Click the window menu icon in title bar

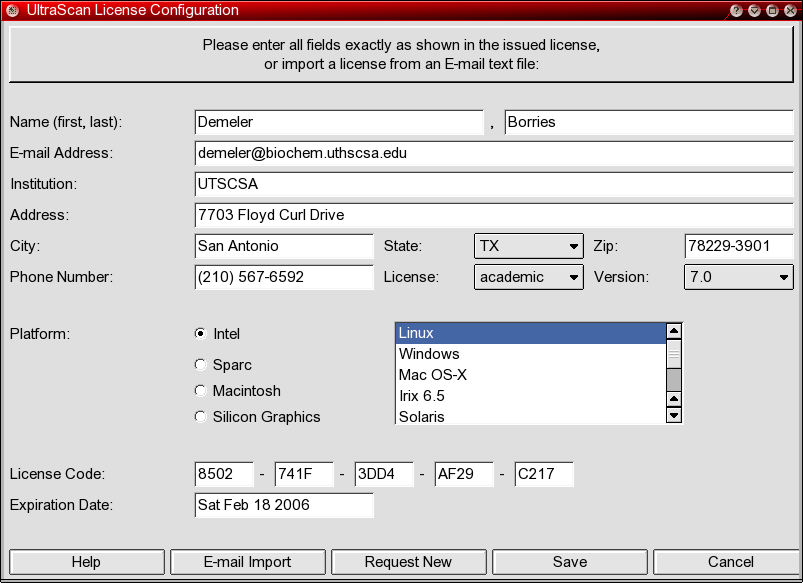(x=13, y=11)
